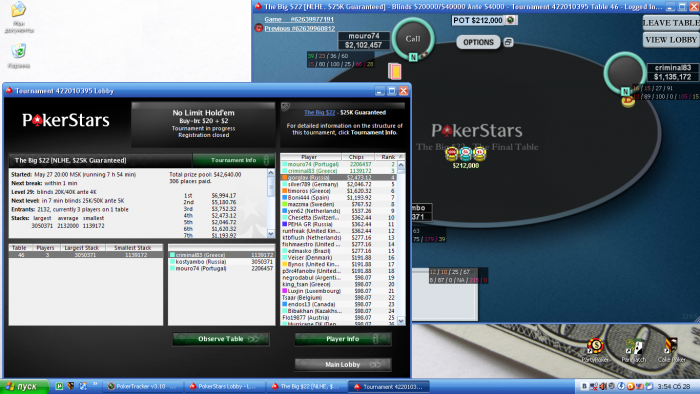This screenshot has height=394, width=700.
Task: Click the icon in Big $22 info header
Action: tap(286, 106)
